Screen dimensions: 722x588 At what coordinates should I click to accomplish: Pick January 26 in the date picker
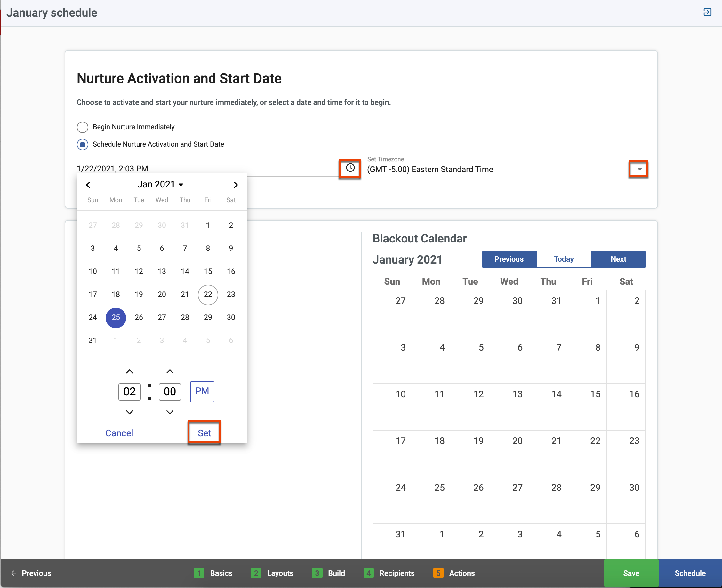[x=139, y=318]
